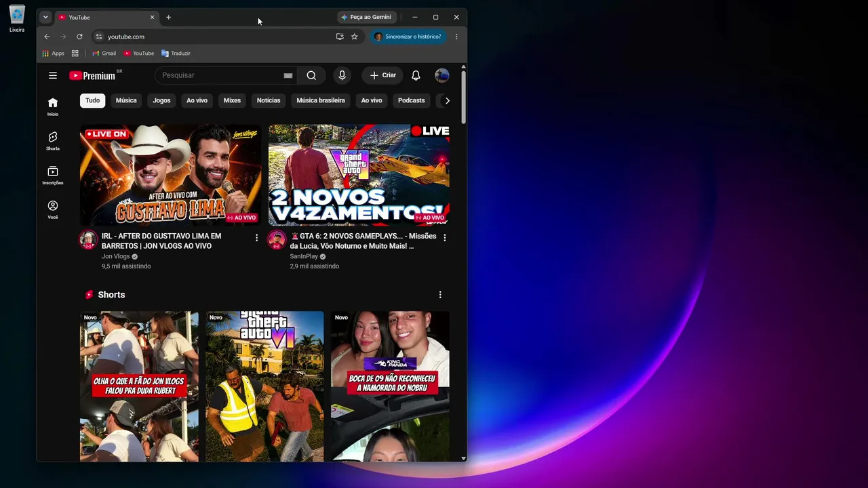Viewport: 868px width, 488px height.
Task: Select the Tudo filter chip
Action: (93, 100)
